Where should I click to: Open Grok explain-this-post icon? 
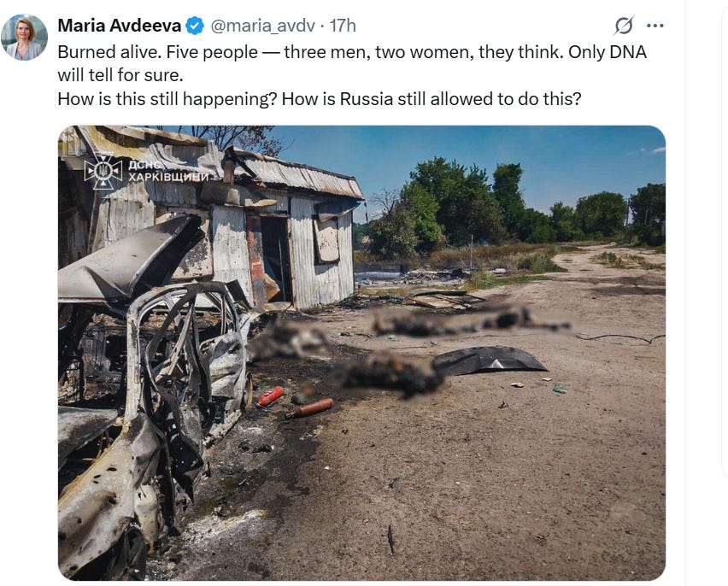click(x=624, y=26)
